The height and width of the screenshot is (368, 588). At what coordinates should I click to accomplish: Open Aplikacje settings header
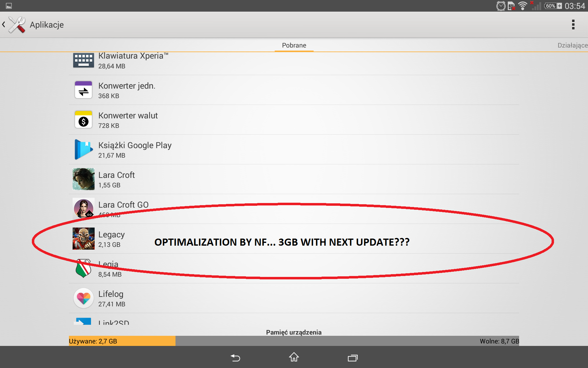click(46, 24)
